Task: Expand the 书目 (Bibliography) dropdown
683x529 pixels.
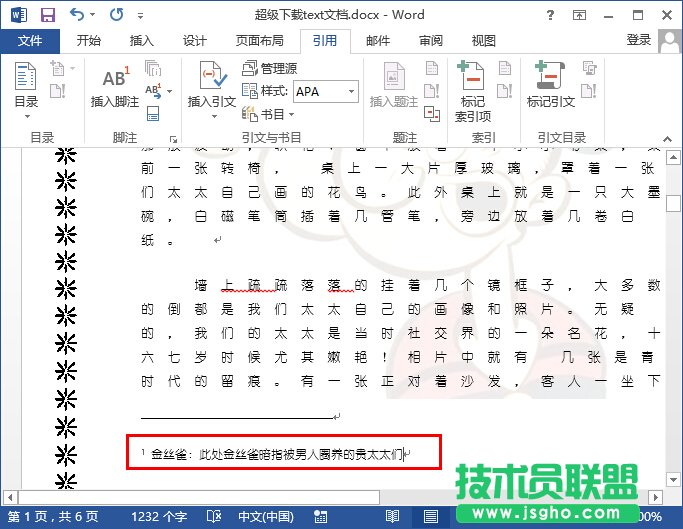Action: [x=271, y=114]
